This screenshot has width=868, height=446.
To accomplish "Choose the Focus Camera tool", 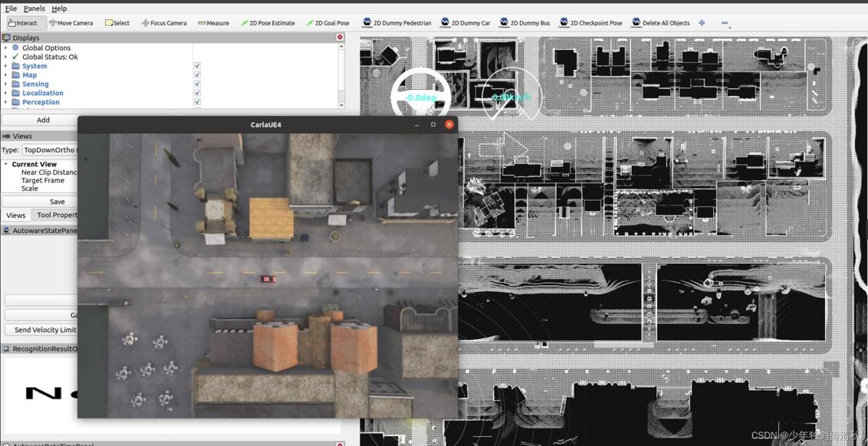I will point(163,23).
